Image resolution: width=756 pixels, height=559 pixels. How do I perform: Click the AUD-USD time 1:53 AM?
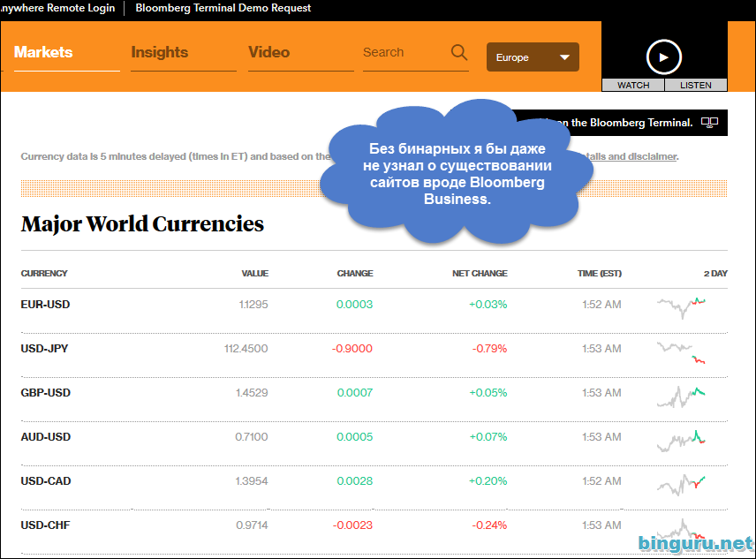pyautogui.click(x=601, y=437)
